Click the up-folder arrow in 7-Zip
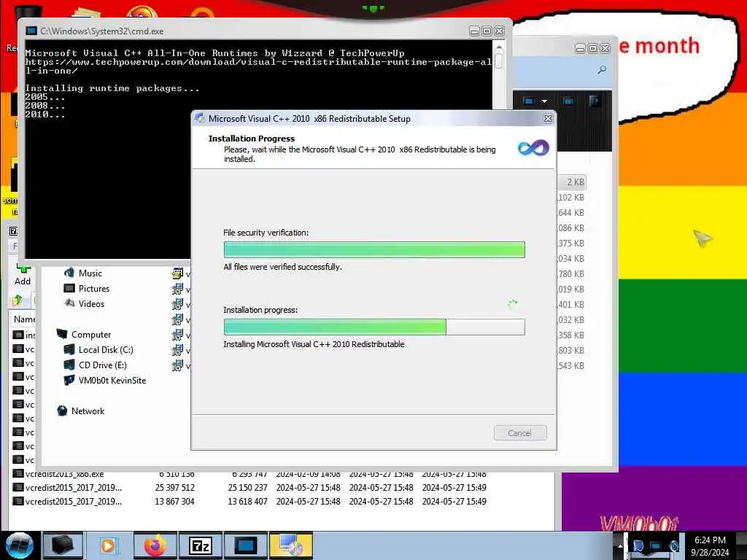Image resolution: width=747 pixels, height=560 pixels. tap(18, 300)
